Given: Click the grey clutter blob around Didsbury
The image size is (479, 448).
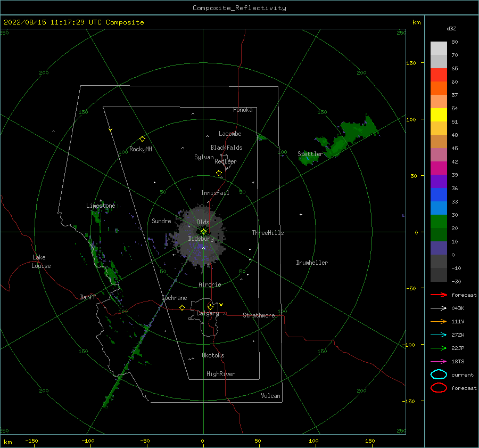Looking at the screenshot, I should (201, 237).
